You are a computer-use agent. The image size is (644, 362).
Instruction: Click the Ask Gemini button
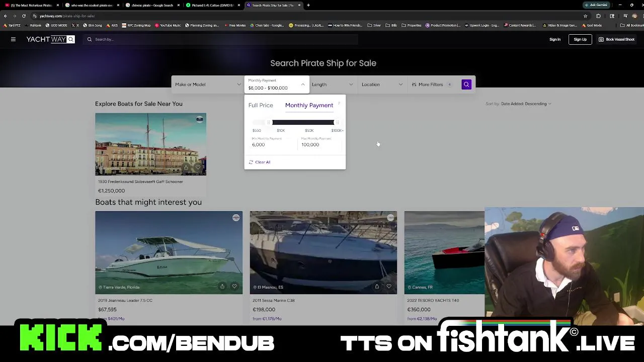pos(596,5)
